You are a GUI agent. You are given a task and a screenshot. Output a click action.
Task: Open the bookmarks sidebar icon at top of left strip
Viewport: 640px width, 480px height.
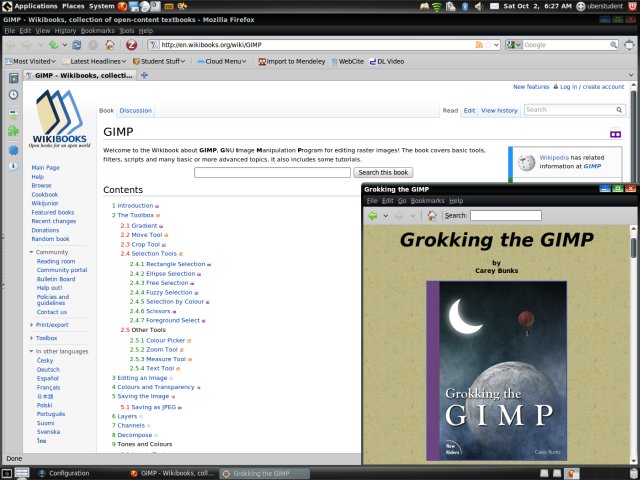pyautogui.click(x=13, y=78)
